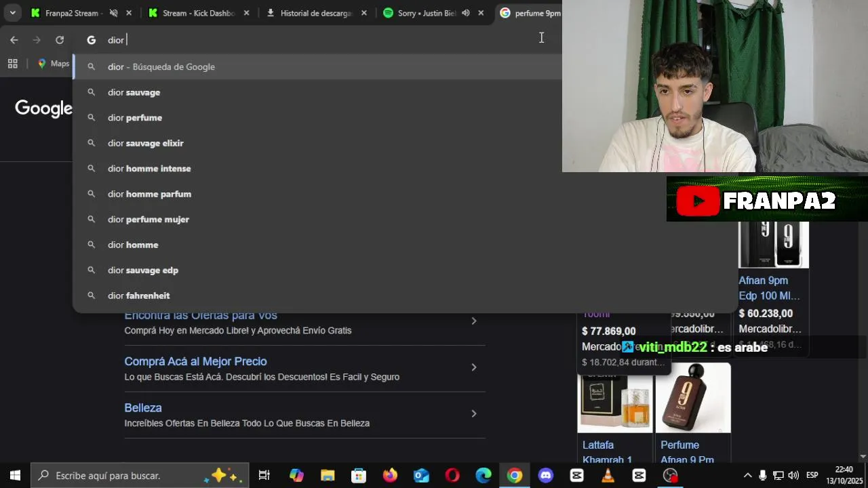Click the address bar containing 'dior'
The image size is (868, 488).
coord(319,40)
